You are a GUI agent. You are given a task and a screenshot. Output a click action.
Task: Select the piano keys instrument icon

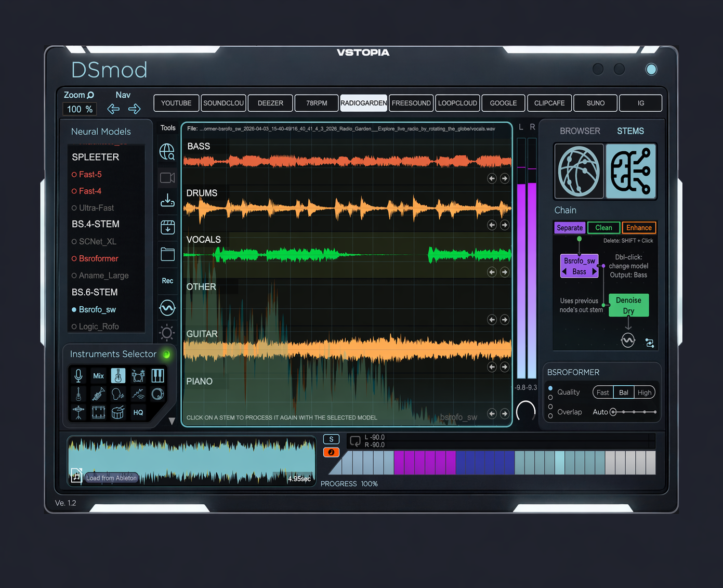pos(157,375)
